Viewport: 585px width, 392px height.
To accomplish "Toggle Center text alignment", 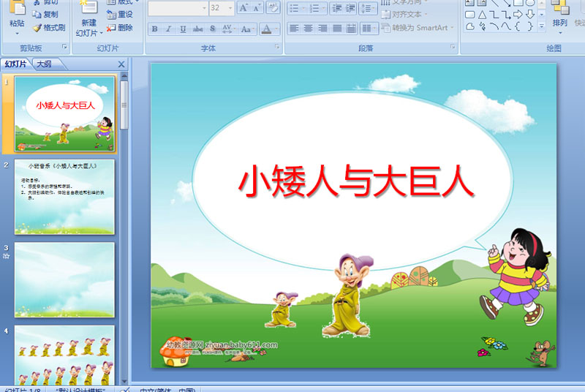I will 308,28.
